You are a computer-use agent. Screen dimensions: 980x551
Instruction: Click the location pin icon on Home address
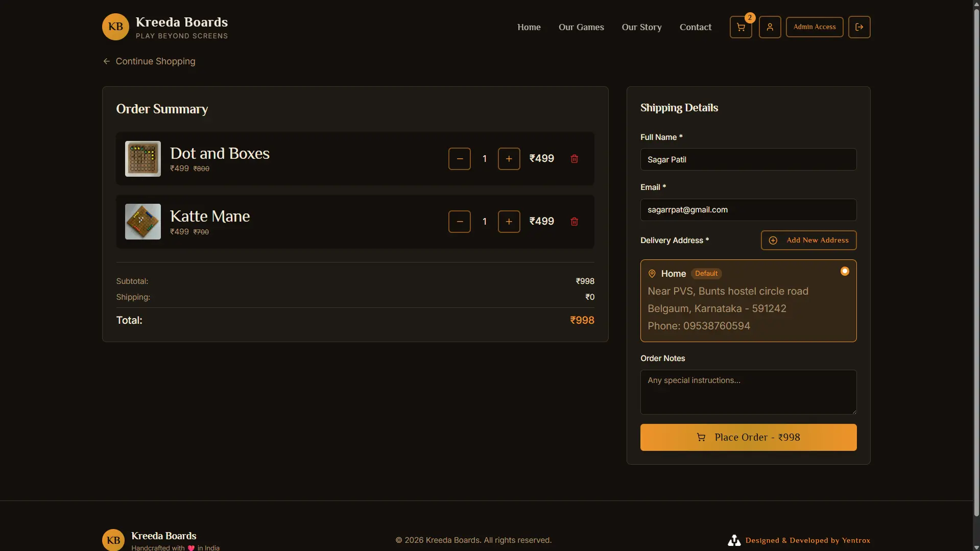652,273
